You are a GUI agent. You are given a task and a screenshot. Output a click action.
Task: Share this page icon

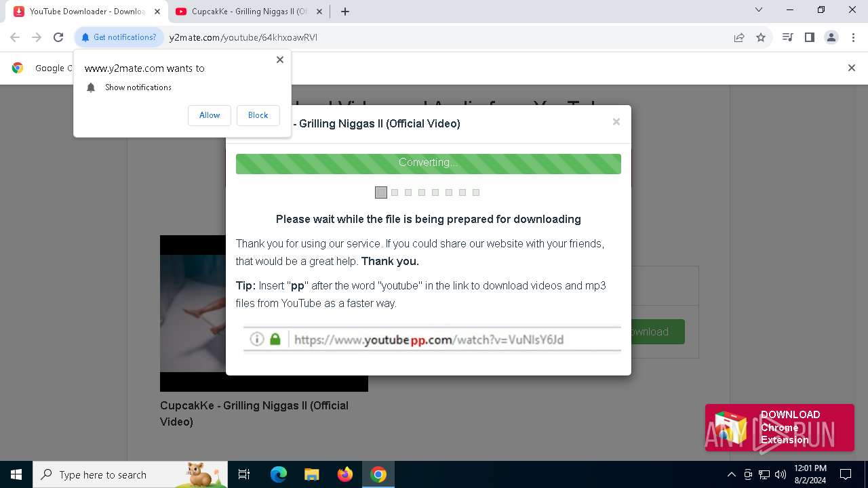[739, 37]
